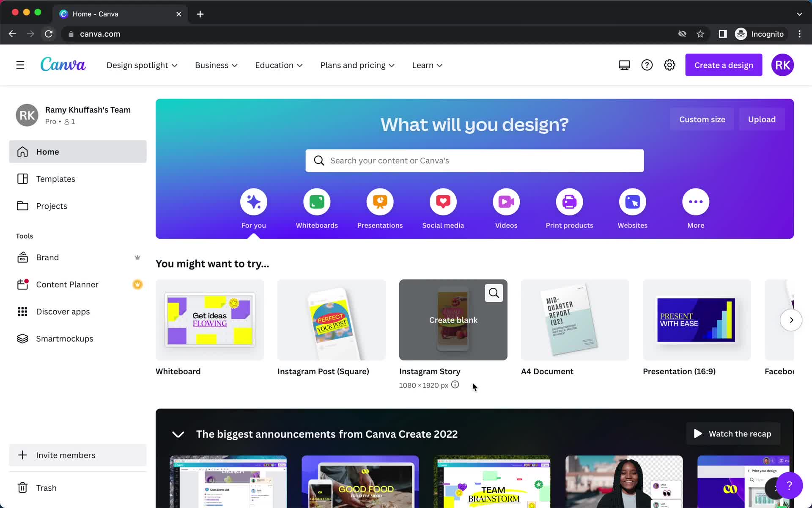Reload the page in the browser
This screenshot has height=508, width=812.
[x=49, y=34]
